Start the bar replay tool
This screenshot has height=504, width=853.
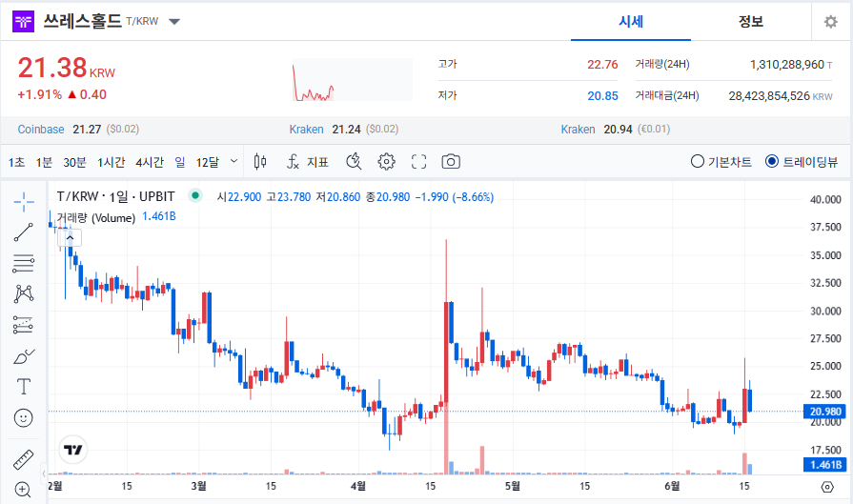click(x=354, y=161)
